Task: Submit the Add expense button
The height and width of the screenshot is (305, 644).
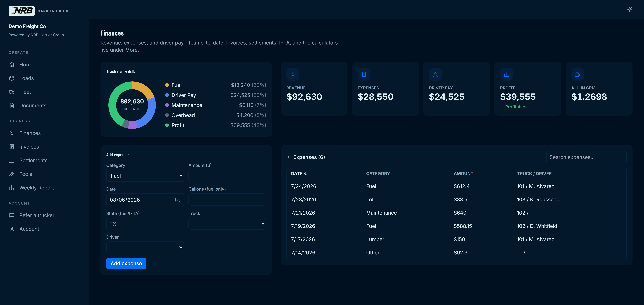Action: [126, 263]
